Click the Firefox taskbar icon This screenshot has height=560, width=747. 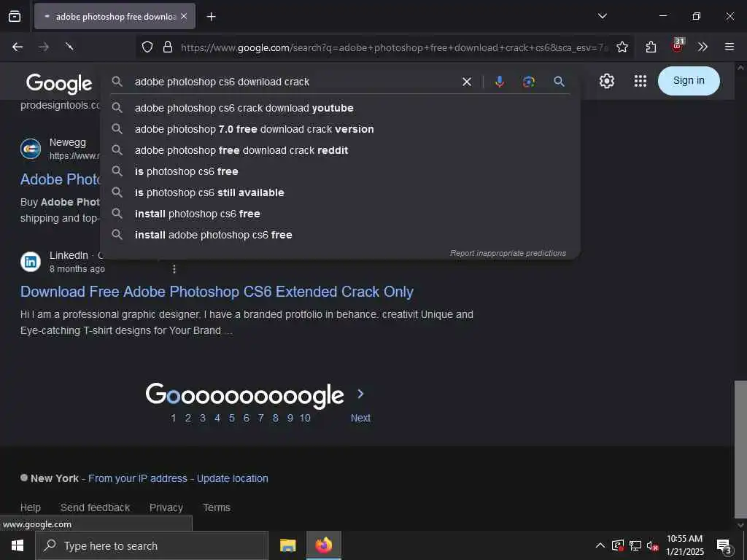[323, 545]
